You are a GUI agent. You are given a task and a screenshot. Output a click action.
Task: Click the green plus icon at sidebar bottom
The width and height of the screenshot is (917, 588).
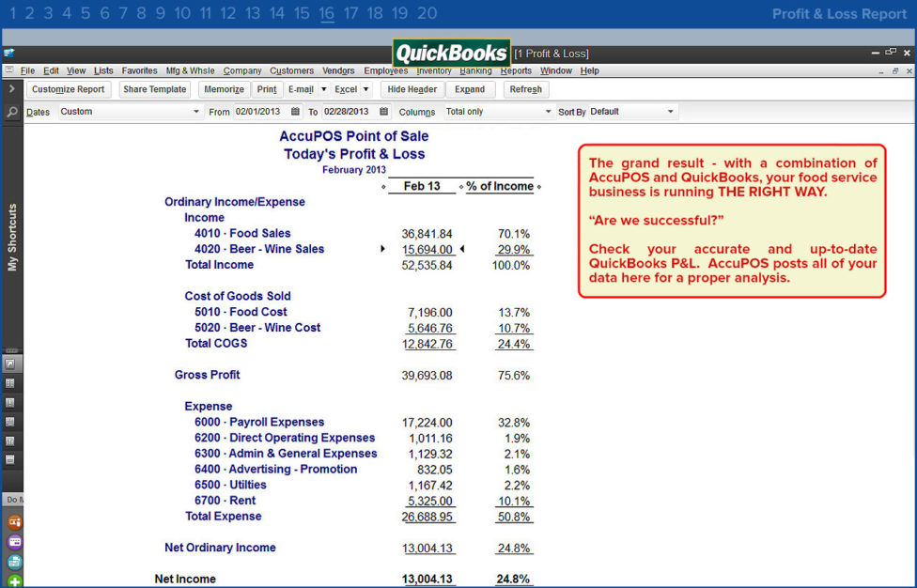point(15,581)
